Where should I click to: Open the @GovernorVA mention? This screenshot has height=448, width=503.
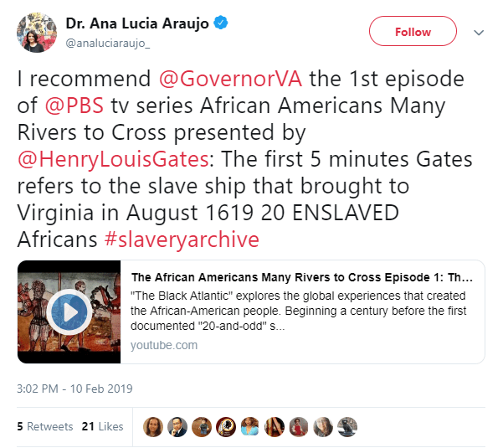tap(230, 79)
